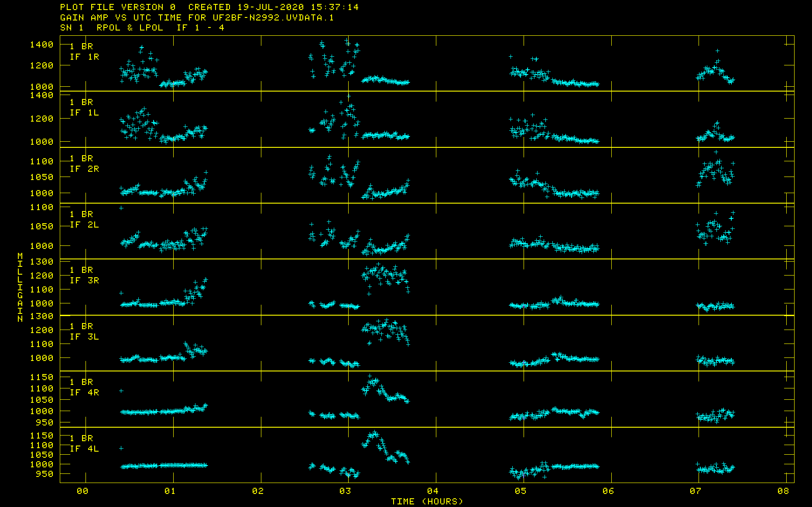Click the 03 hour tick label
The height and width of the screenshot is (507, 812).
tap(345, 491)
